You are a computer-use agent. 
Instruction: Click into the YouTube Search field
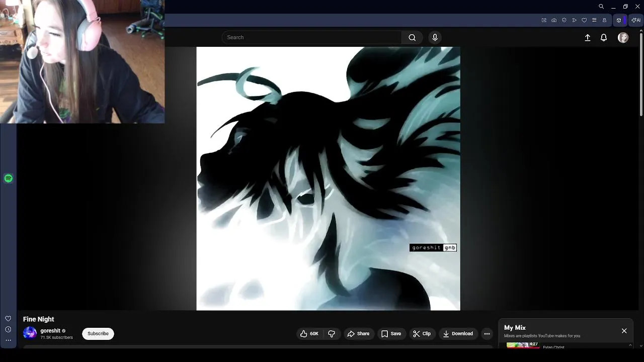click(312, 37)
